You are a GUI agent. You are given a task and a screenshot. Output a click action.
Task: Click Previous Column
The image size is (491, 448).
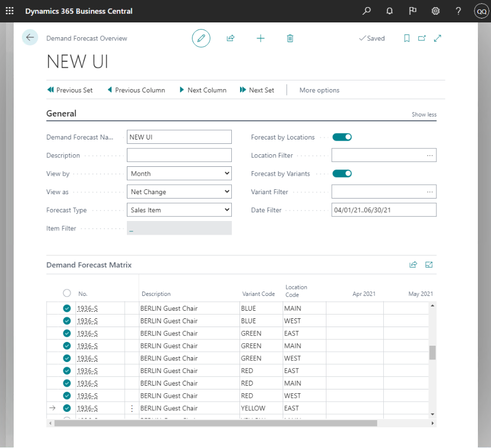click(136, 90)
